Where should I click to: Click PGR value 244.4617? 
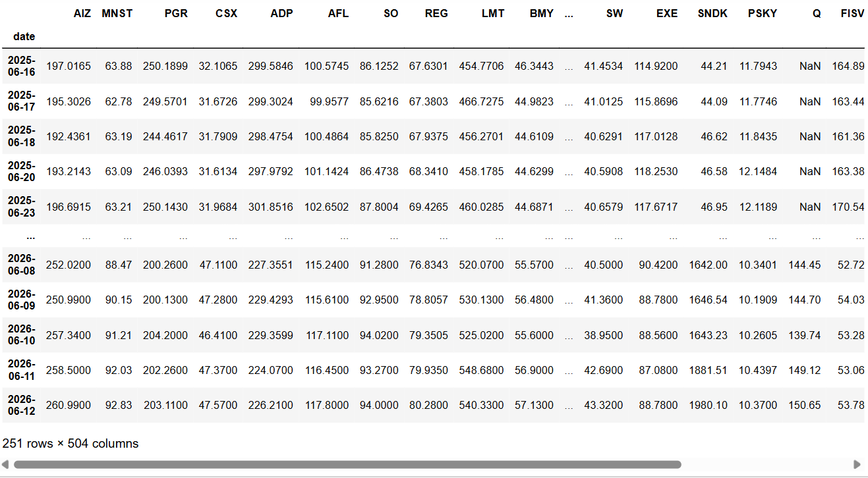click(165, 136)
